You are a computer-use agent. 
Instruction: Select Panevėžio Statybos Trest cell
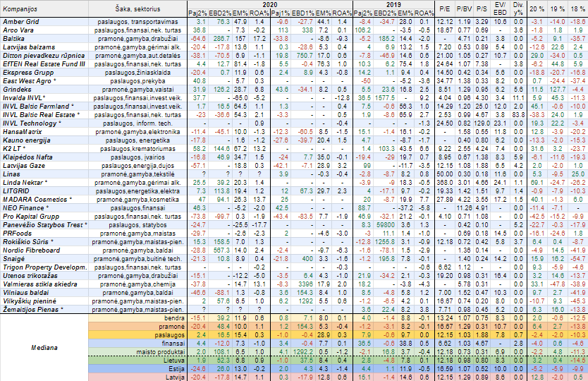click(x=44, y=225)
